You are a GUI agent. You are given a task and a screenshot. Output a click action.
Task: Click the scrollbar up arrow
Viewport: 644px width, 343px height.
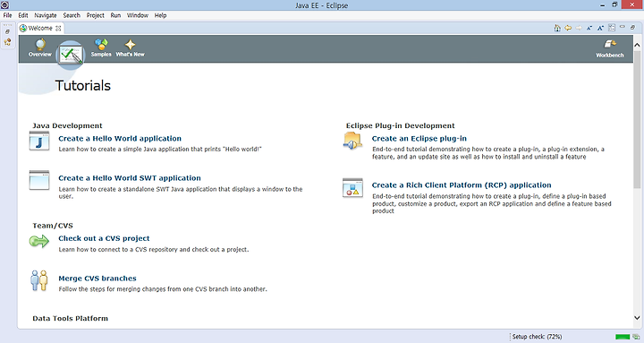pyautogui.click(x=637, y=45)
